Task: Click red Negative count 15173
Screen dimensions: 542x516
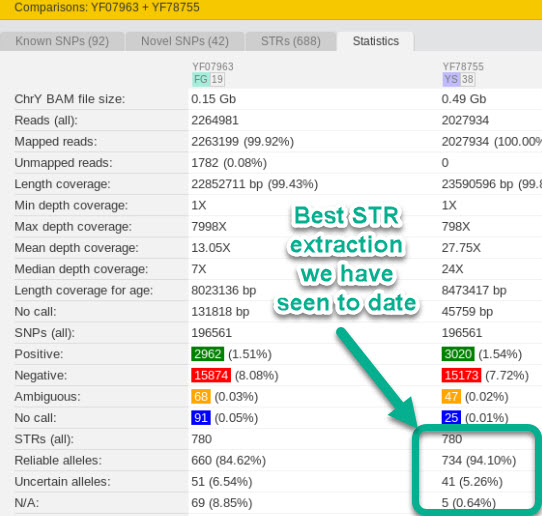Action: point(461,375)
